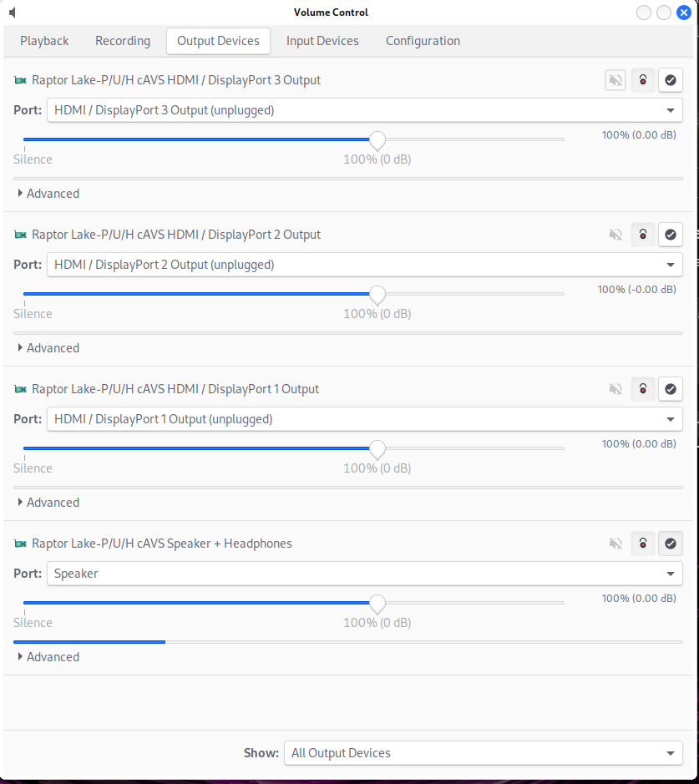Viewport: 699px width, 784px height.
Task: Toggle Speaker + Headphones as fallback device
Action: pos(670,544)
